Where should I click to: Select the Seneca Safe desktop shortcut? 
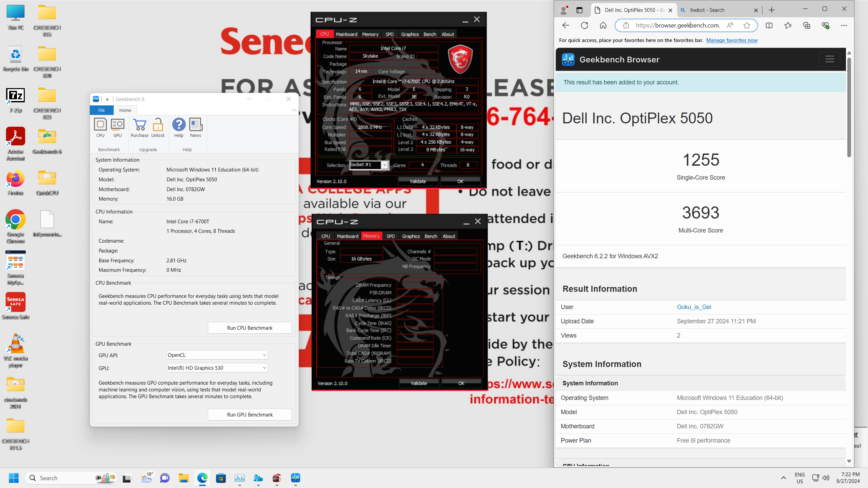click(16, 306)
